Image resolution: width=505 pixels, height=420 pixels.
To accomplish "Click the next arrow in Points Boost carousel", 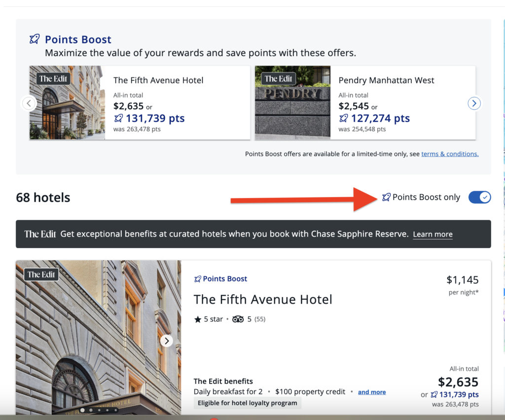I will (474, 103).
